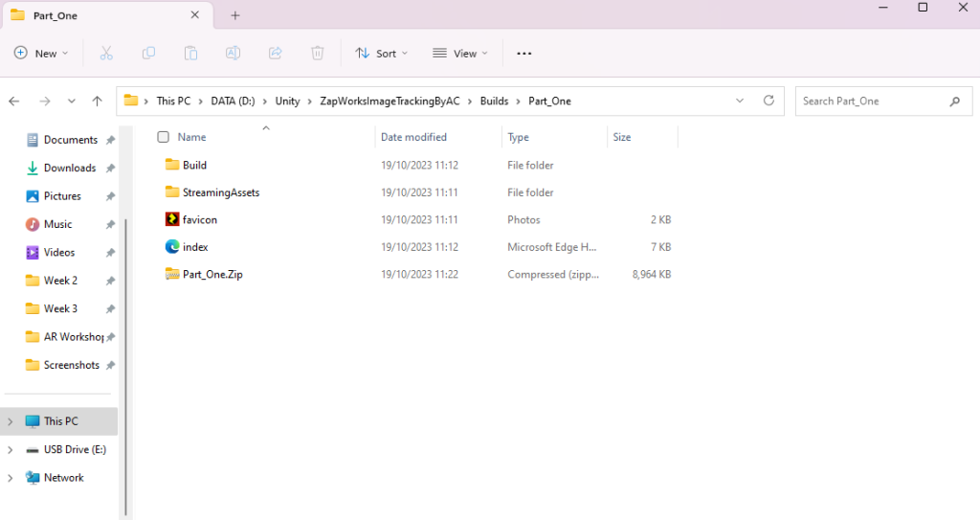Expand the Network tree node

[11, 478]
